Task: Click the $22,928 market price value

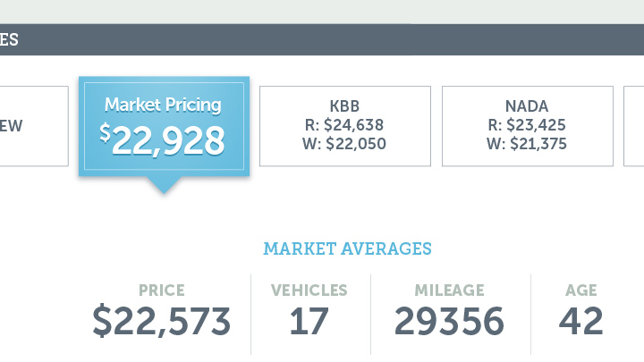Action: click(x=162, y=141)
